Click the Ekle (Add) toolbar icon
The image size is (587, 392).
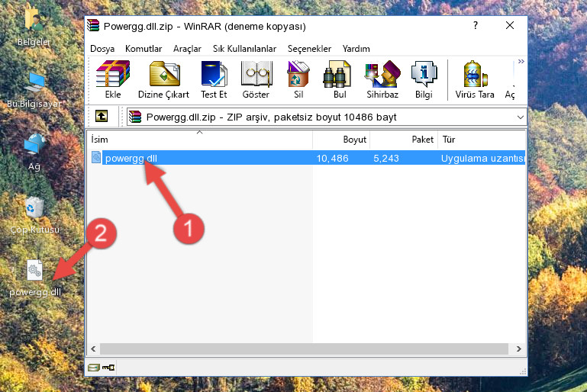click(x=113, y=79)
